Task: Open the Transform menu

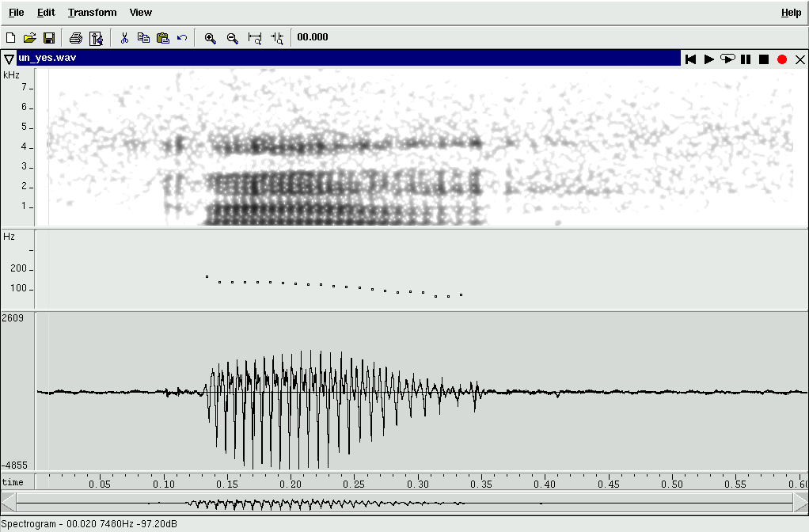Action: click(x=92, y=13)
